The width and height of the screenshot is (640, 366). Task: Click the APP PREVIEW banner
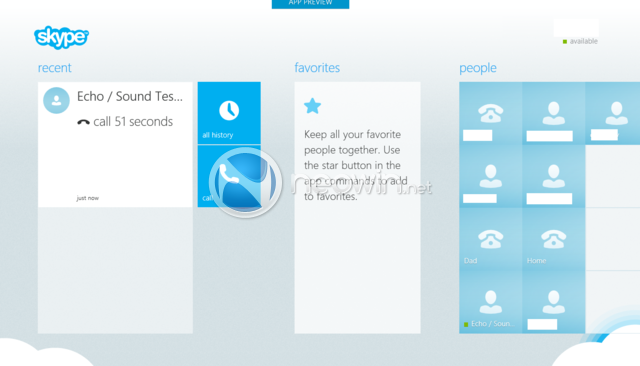pyautogui.click(x=310, y=4)
